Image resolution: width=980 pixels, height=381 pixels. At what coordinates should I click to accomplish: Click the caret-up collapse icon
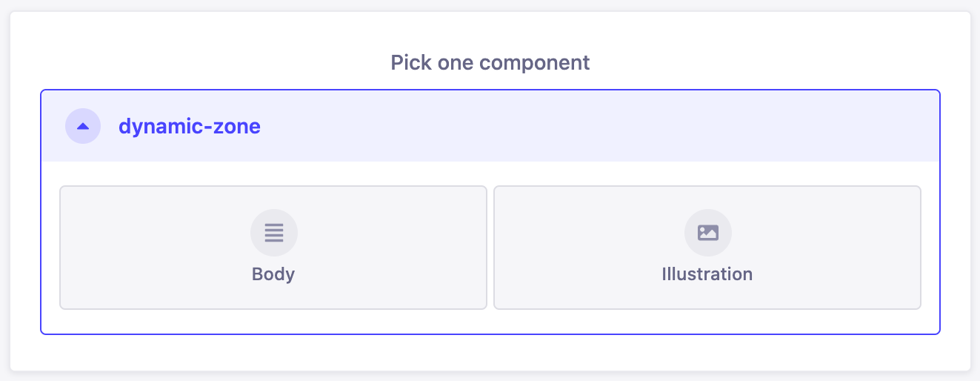click(83, 126)
